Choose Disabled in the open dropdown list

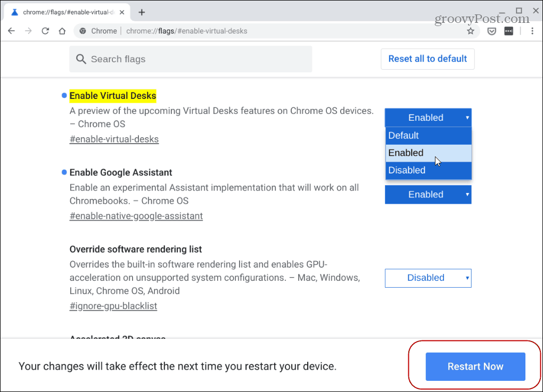click(429, 170)
